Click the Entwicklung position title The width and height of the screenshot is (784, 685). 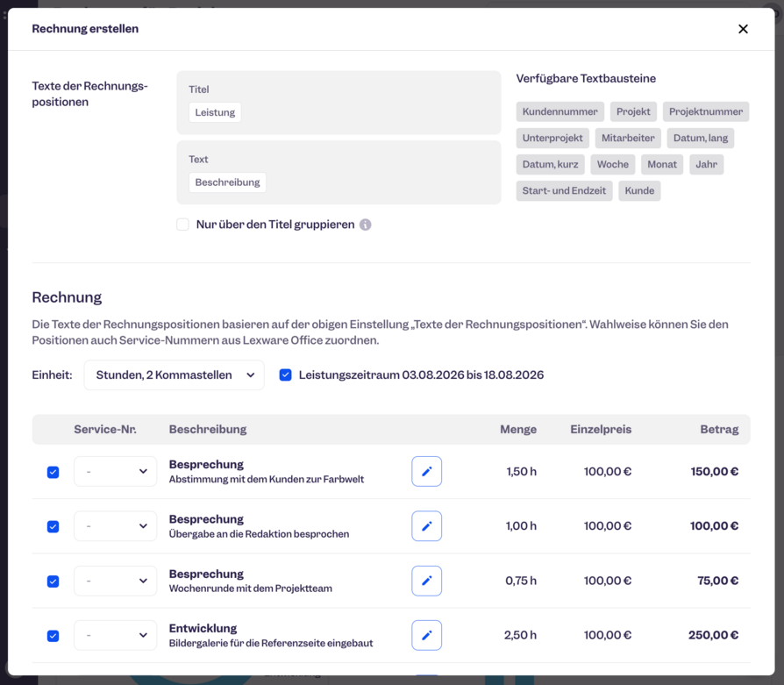(203, 629)
